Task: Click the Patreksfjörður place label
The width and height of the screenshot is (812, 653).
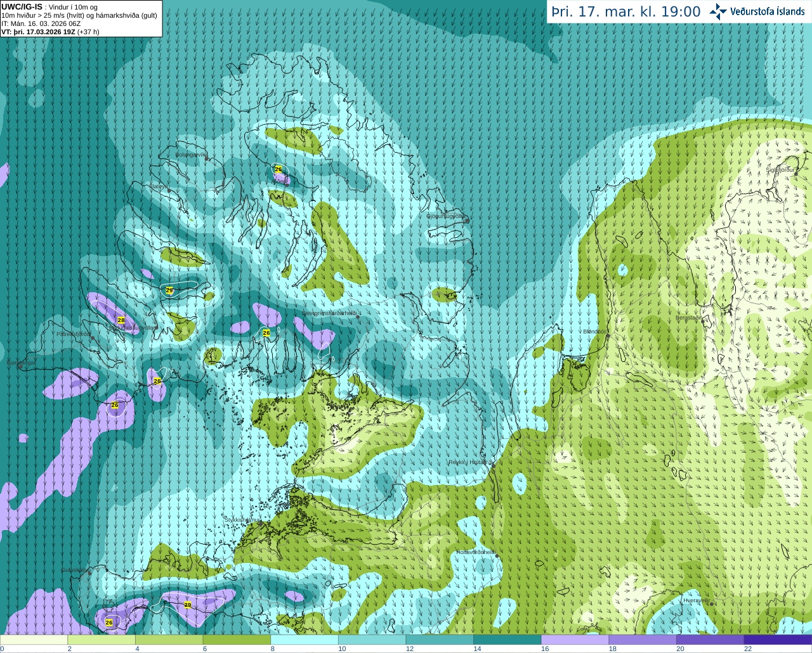Action: (x=74, y=333)
